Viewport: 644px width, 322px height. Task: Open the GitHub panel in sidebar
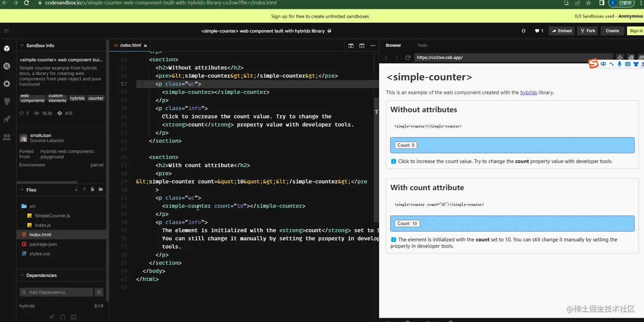(7, 101)
